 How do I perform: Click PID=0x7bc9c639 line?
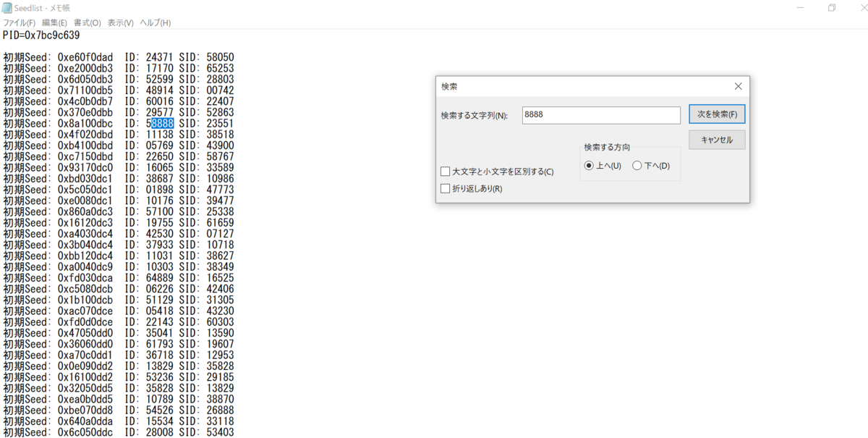tap(41, 35)
